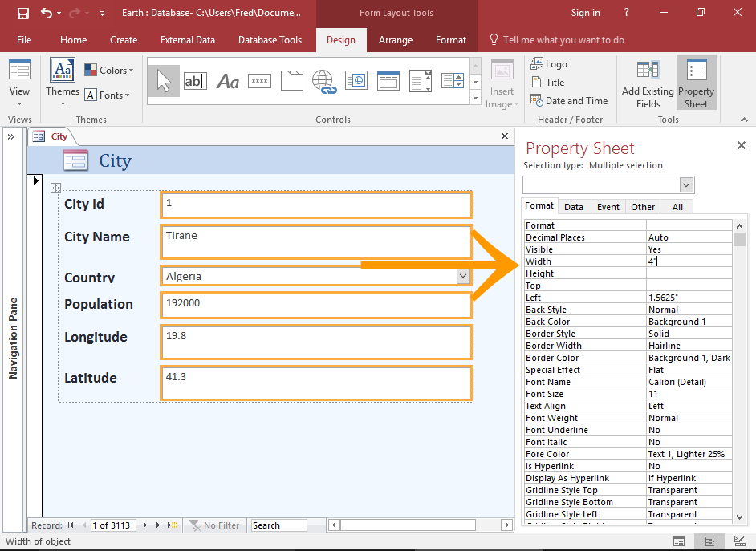Select the pointer tool in Controls gallery

(x=164, y=81)
